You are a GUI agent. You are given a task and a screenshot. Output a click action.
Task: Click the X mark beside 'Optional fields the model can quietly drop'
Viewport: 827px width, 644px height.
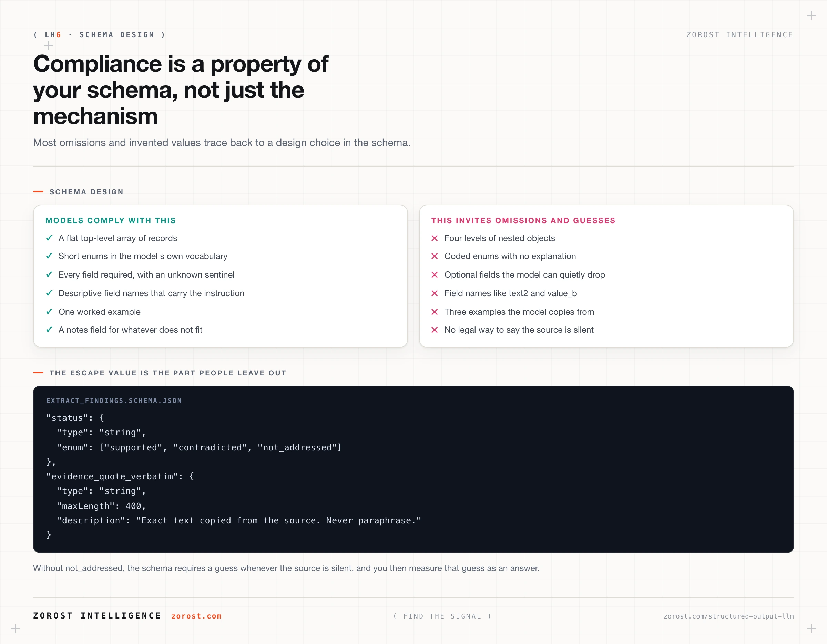435,275
